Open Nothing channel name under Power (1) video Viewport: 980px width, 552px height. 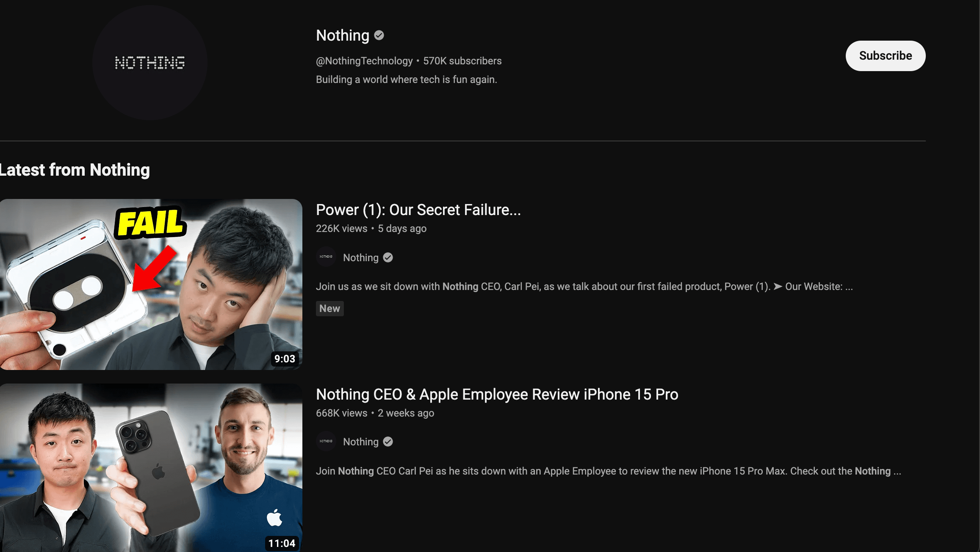(x=361, y=257)
